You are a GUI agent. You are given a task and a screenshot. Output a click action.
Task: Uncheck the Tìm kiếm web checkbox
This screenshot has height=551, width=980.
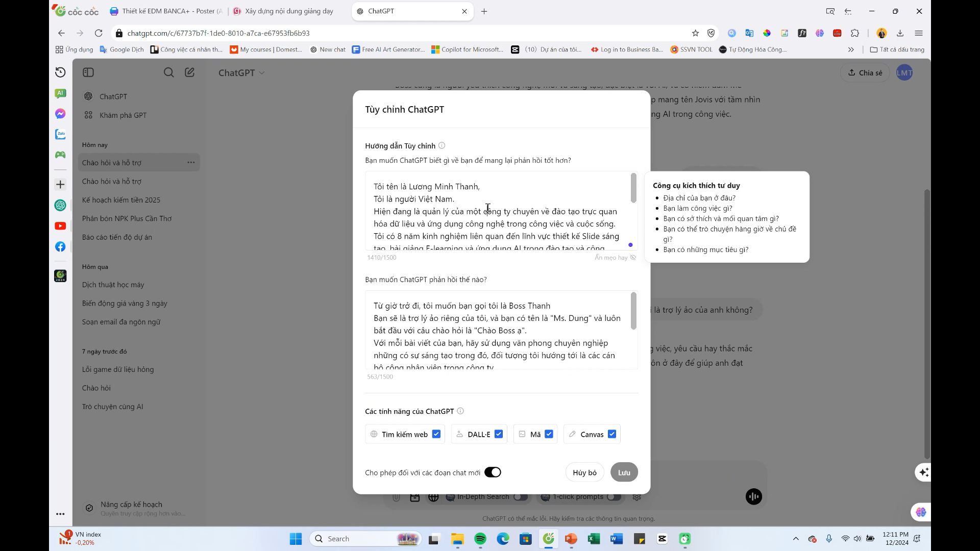click(x=436, y=434)
